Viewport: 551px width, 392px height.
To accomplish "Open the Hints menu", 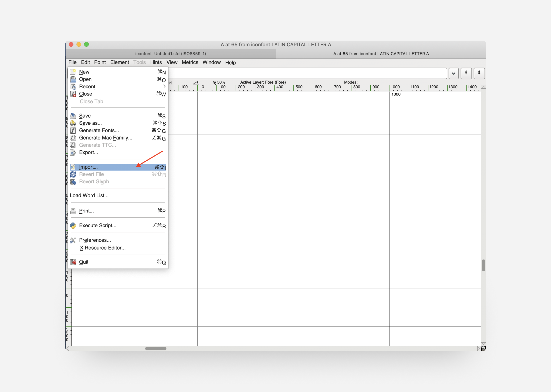I will (156, 63).
